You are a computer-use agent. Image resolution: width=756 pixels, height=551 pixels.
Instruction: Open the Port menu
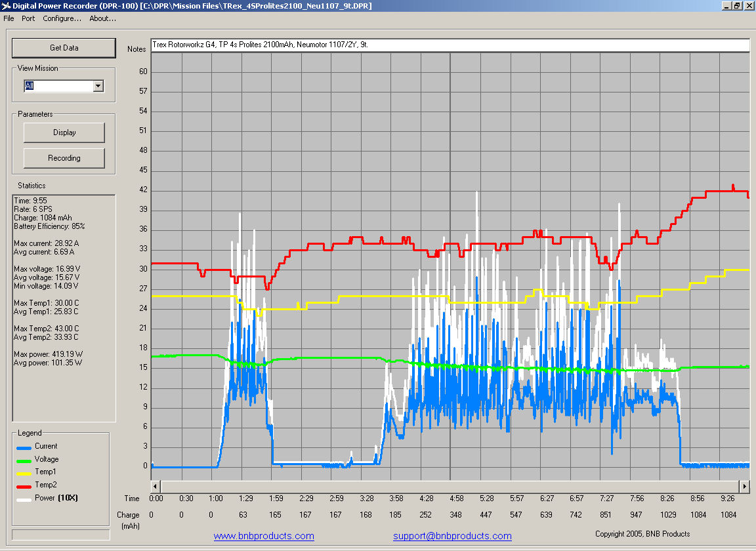pos(28,18)
